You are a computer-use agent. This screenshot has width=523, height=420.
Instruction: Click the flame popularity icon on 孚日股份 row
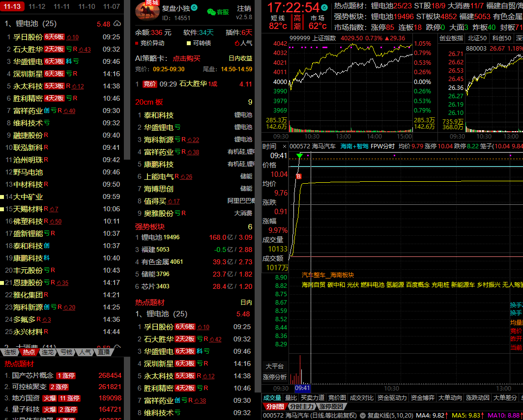point(69,37)
